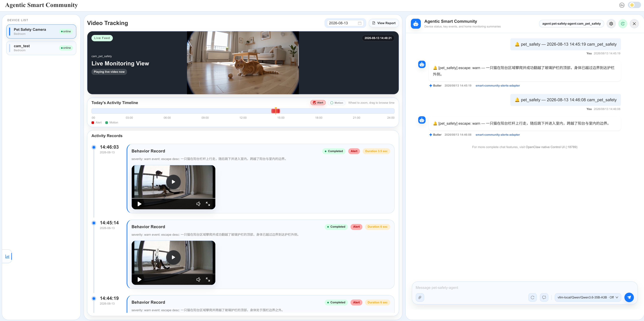
Task: Click agent:pet-safety-agent:cam_pet_safety session pill
Action: click(571, 24)
